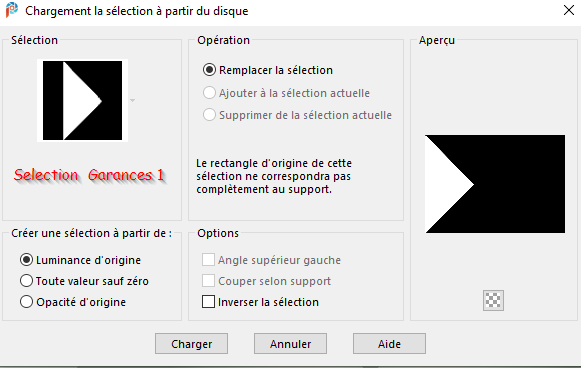Open help with the Aide button

click(389, 344)
